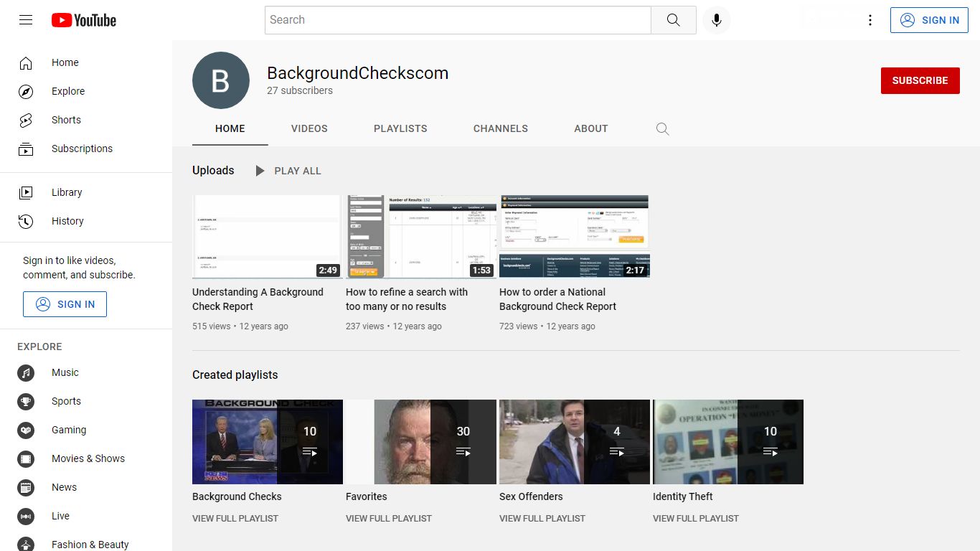The image size is (980, 551).
Task: Click the Explore compass icon
Action: click(x=26, y=92)
